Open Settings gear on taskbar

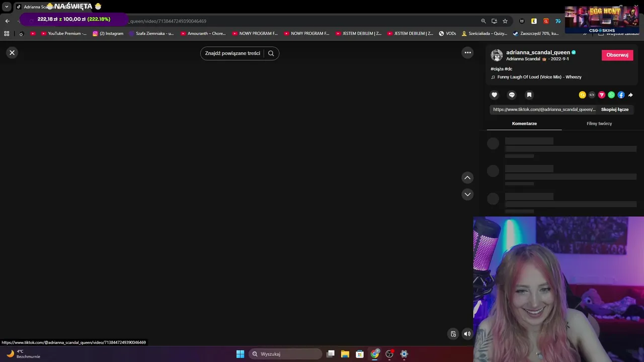[404, 354]
